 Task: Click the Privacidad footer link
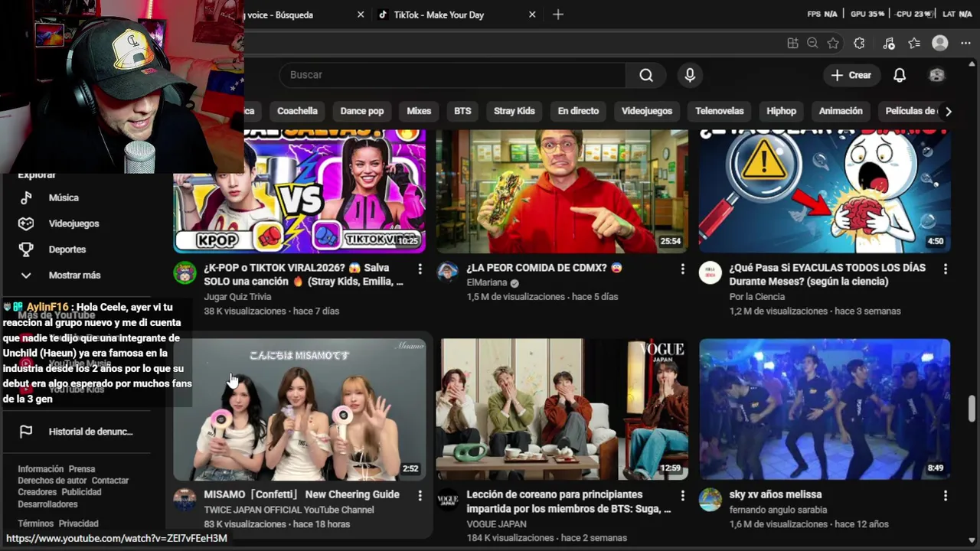tap(78, 523)
